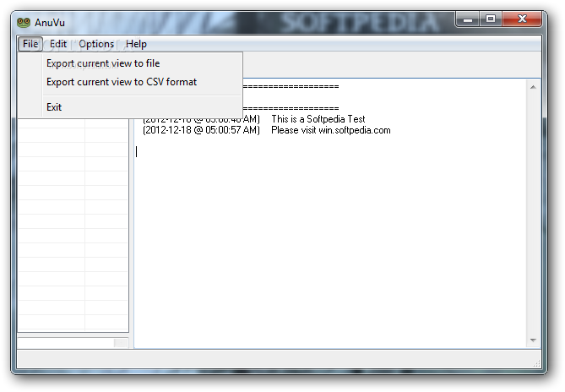Open the File menu

pos(30,44)
